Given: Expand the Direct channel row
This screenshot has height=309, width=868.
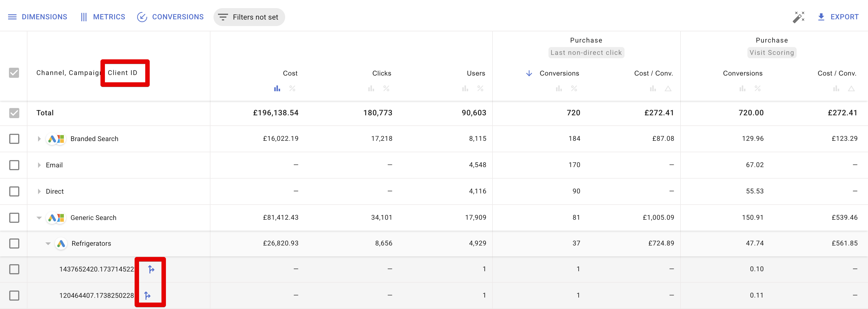Looking at the screenshot, I should (38, 191).
